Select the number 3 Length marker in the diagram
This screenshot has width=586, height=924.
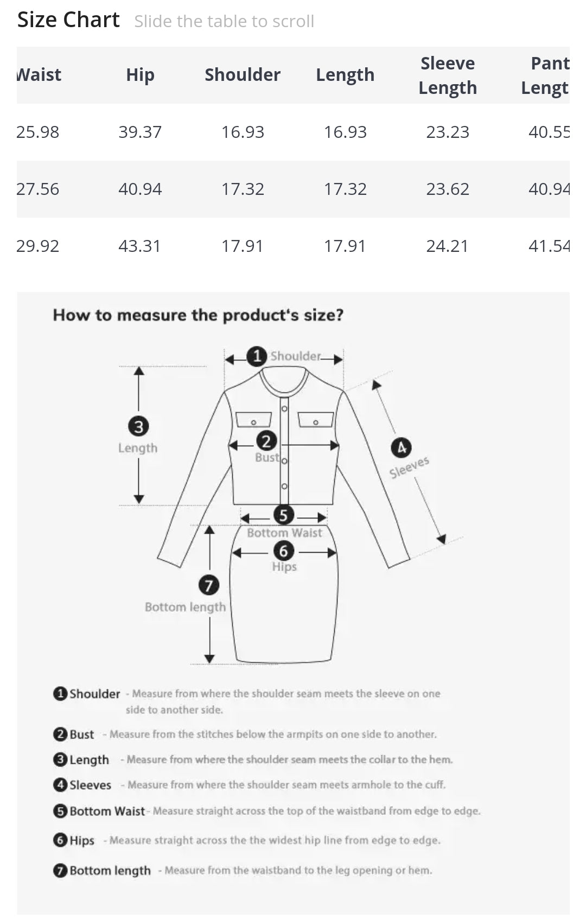tap(139, 426)
